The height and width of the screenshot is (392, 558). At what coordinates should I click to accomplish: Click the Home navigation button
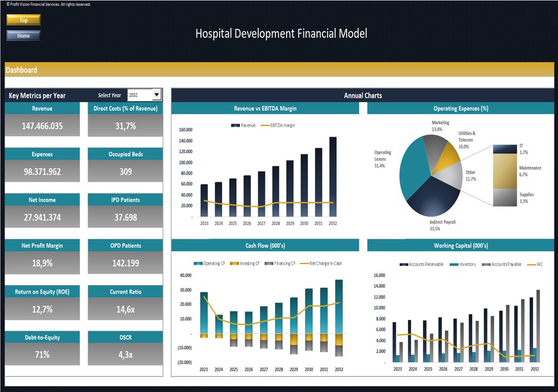pos(23,36)
